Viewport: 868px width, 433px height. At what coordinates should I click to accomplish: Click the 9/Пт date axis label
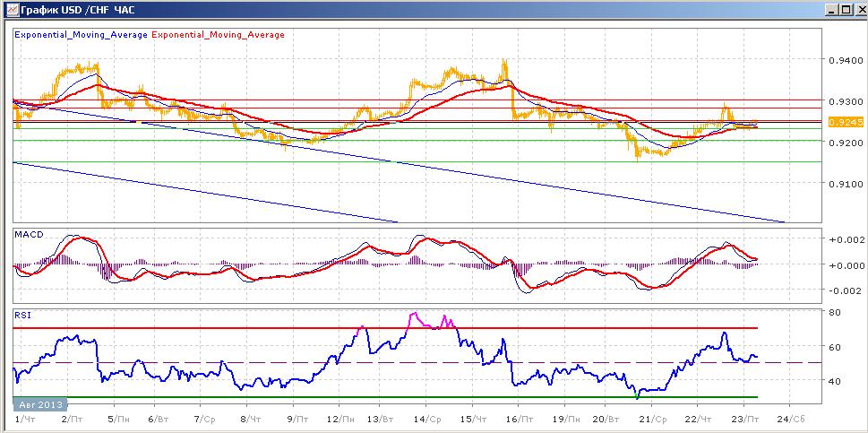[299, 420]
